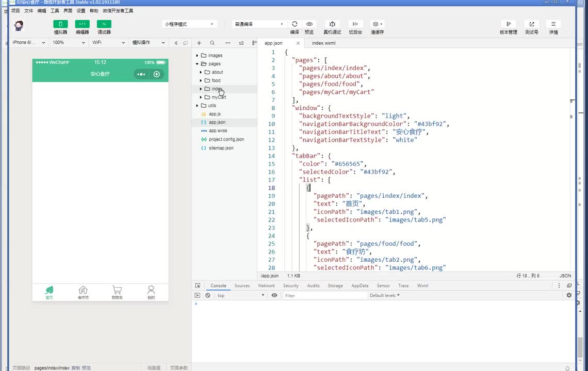This screenshot has width=588, height=371.
Task: Select the inspect element picker in devtools
Action: (198, 285)
